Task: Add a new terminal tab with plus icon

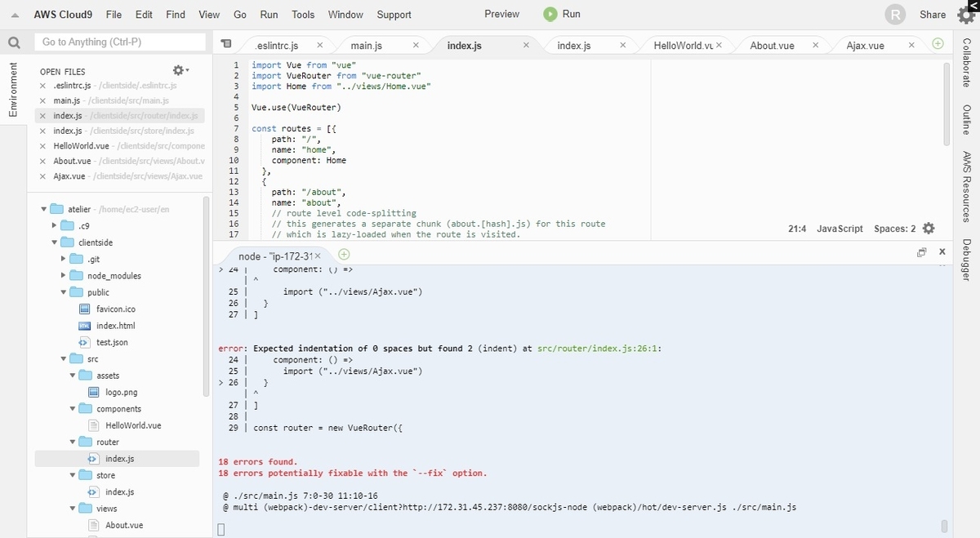Action: [x=344, y=255]
